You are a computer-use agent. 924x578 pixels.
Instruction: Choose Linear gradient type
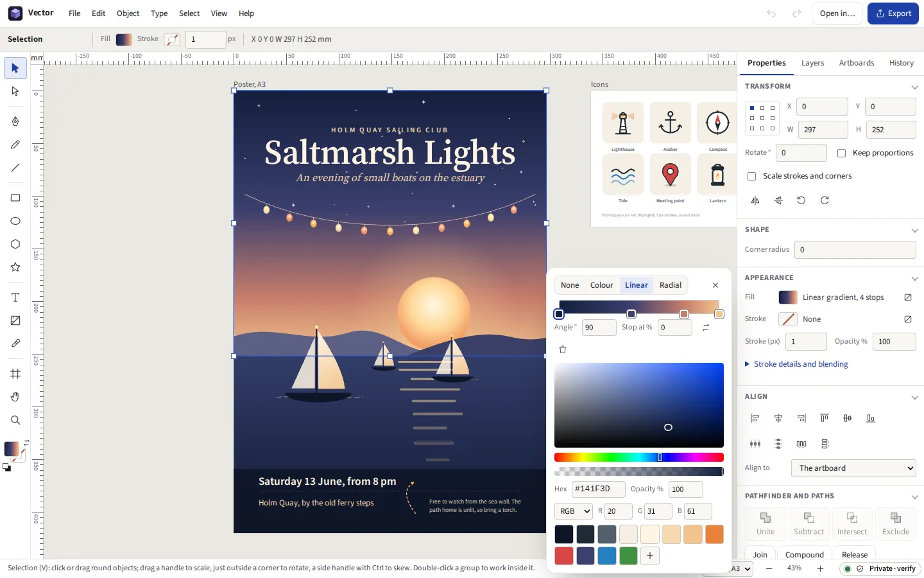[x=637, y=285]
